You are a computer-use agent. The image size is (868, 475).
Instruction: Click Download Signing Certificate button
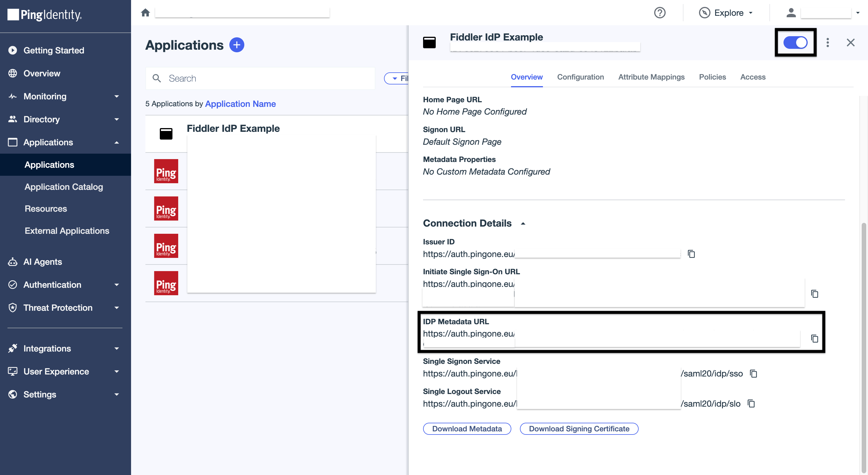579,429
